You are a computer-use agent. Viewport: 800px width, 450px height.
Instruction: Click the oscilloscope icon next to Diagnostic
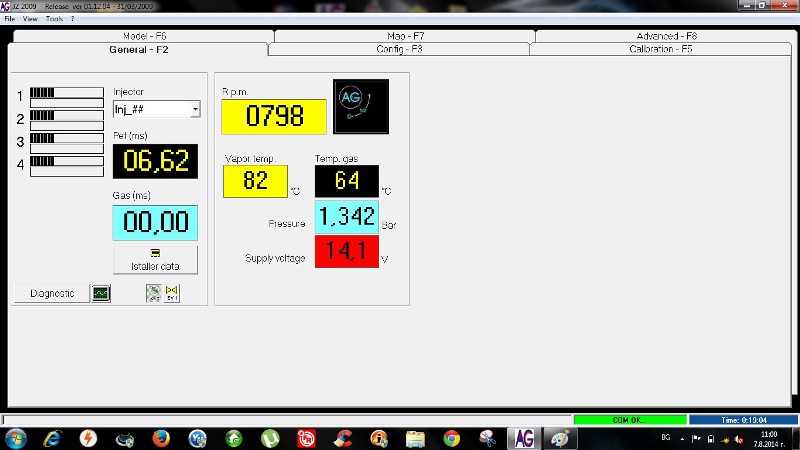point(101,293)
